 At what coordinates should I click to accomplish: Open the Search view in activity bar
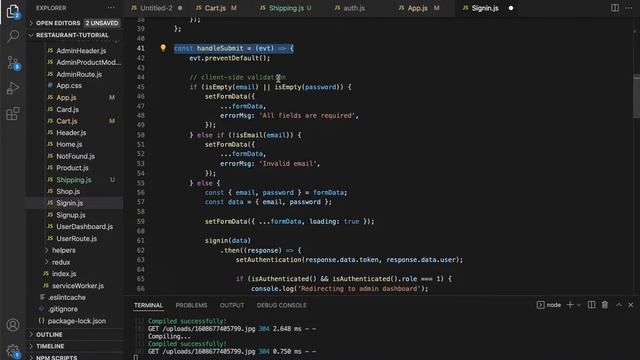(x=13, y=36)
